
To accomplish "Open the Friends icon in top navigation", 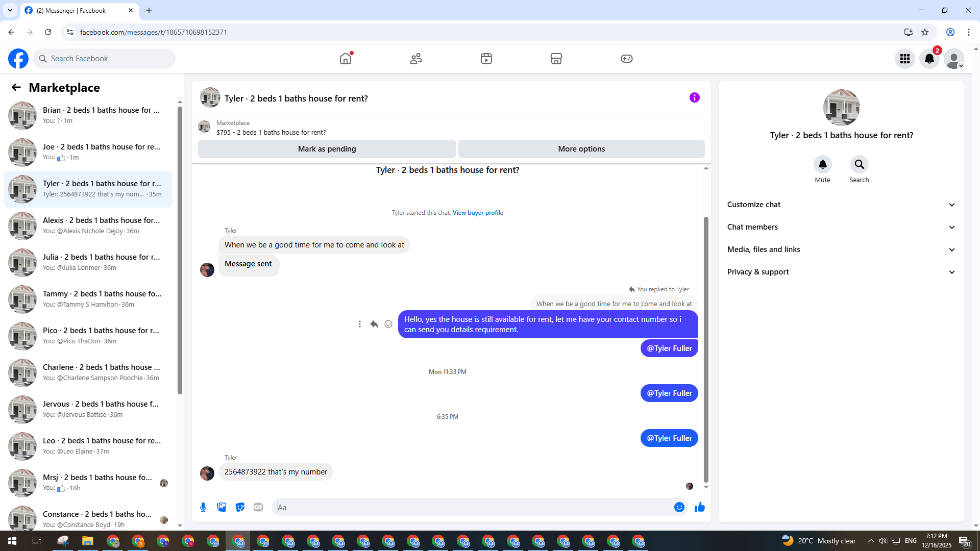I will [416, 59].
